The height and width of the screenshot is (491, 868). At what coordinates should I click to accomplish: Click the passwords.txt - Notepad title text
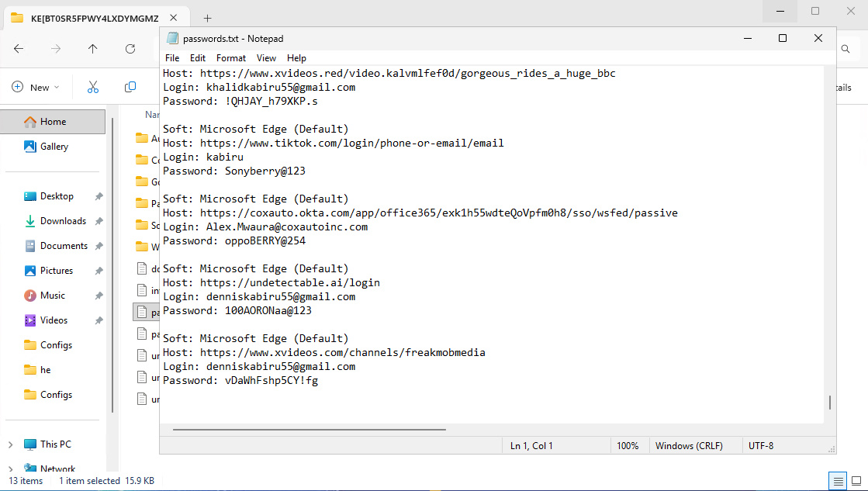[x=233, y=39]
